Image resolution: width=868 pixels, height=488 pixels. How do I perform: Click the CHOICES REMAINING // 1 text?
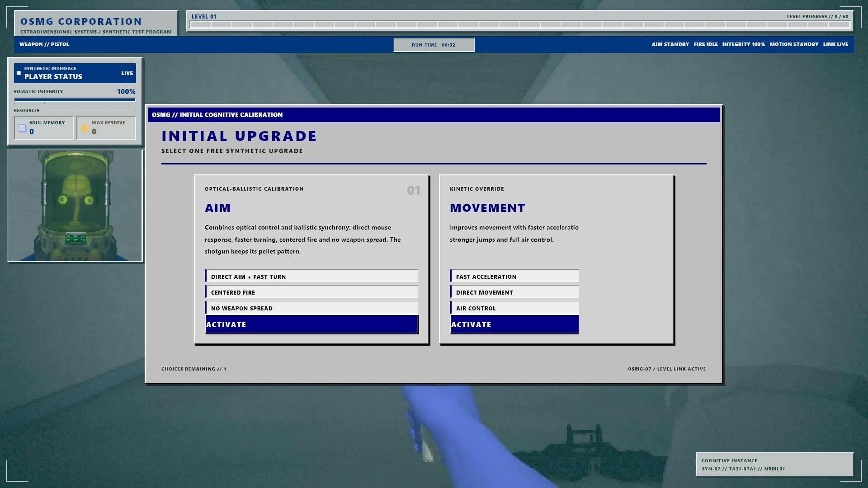(194, 369)
